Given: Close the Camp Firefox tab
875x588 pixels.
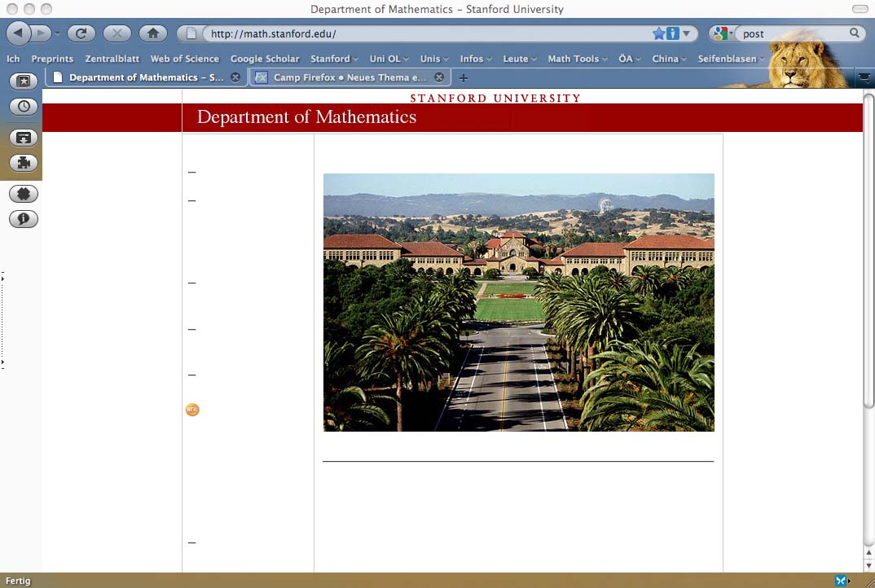Looking at the screenshot, I should coord(439,77).
